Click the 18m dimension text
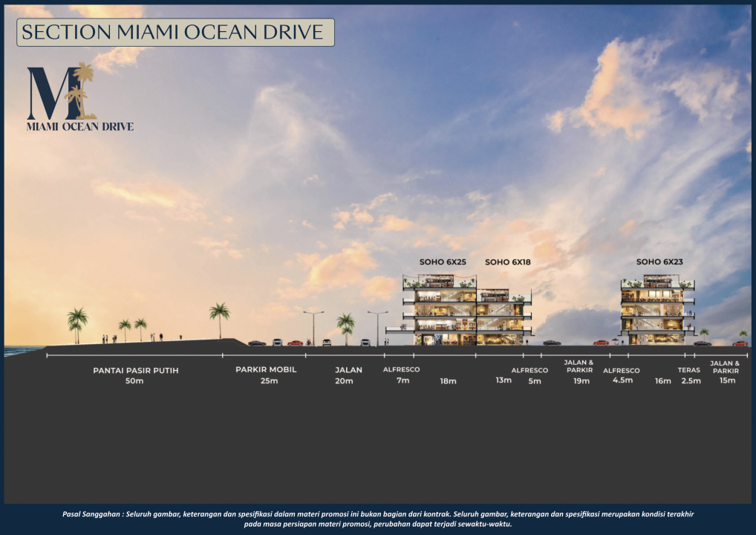Viewport: 756px width, 535px height. click(448, 380)
